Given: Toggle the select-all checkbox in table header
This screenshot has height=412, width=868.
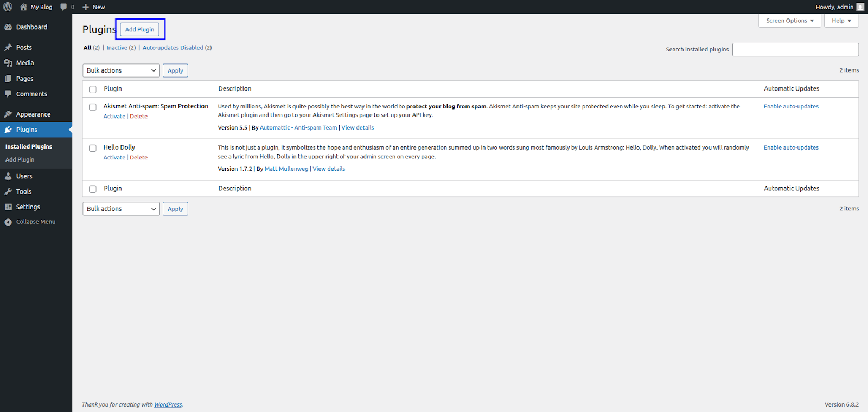Looking at the screenshot, I should click(x=93, y=89).
